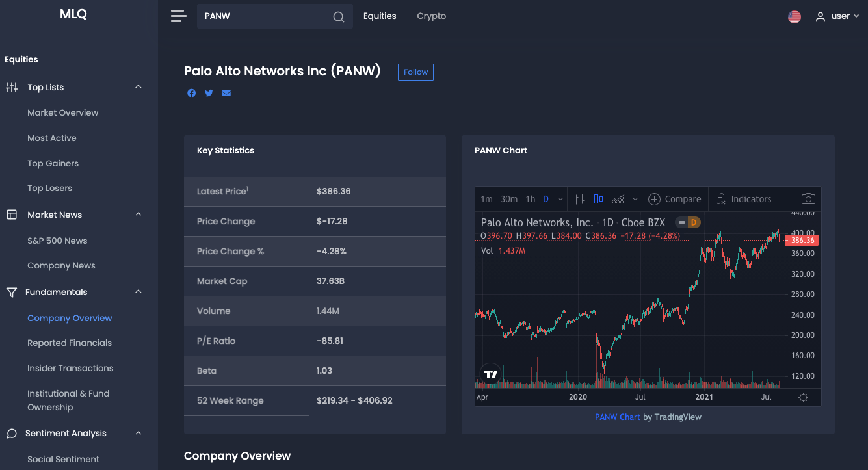Image resolution: width=868 pixels, height=470 pixels.
Task: Share the stock via the email icon
Action: [x=226, y=93]
